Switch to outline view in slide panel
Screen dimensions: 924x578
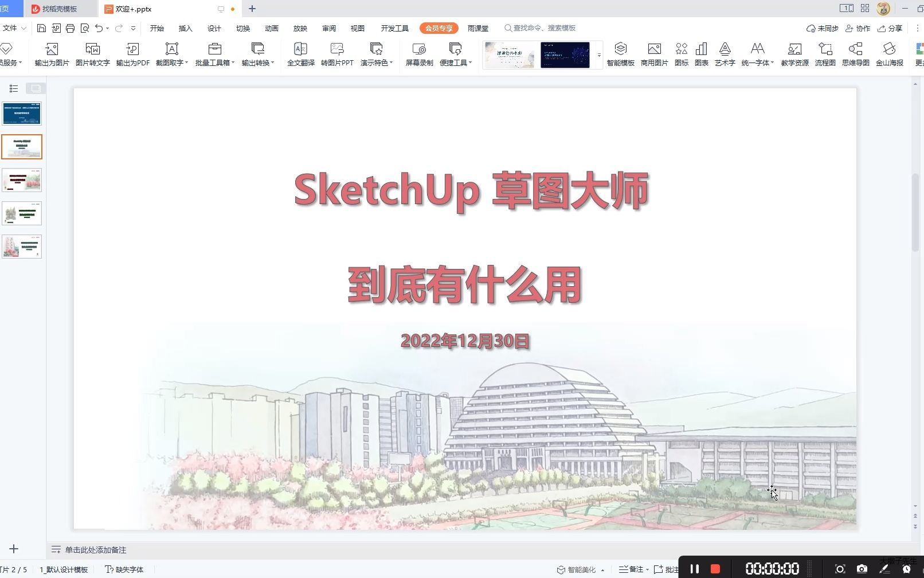(x=14, y=88)
